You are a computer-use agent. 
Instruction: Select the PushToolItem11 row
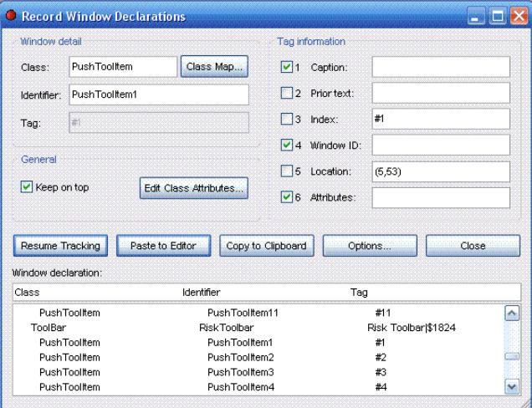click(x=258, y=313)
